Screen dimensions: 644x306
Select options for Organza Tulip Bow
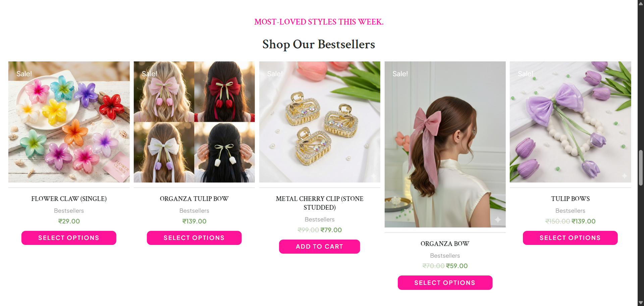pos(194,238)
